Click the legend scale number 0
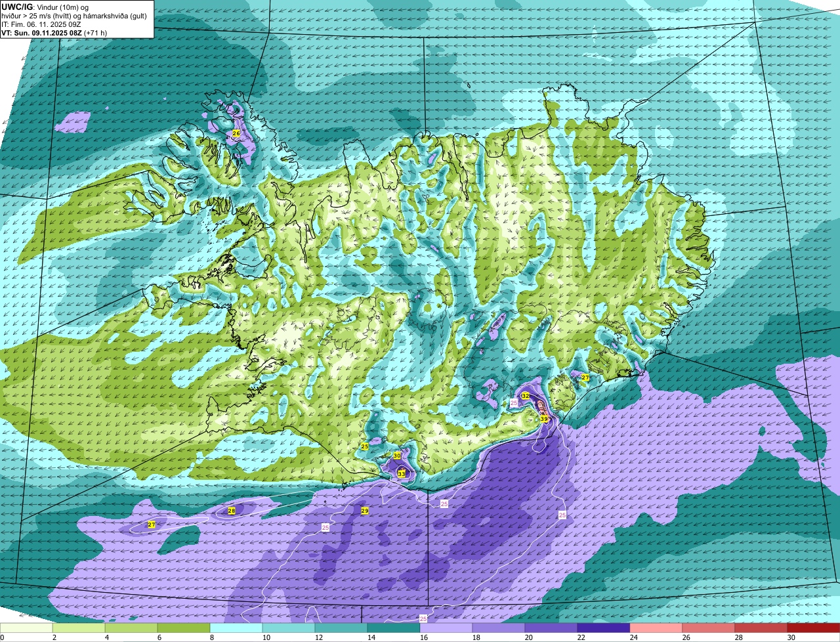Image resolution: width=840 pixels, height=642 pixels. 2,637
